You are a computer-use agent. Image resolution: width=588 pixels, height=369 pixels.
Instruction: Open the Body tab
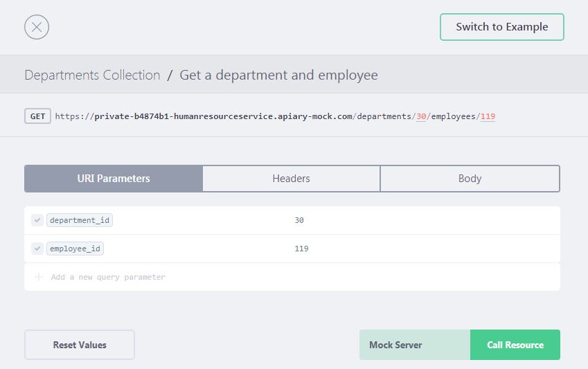[470, 178]
